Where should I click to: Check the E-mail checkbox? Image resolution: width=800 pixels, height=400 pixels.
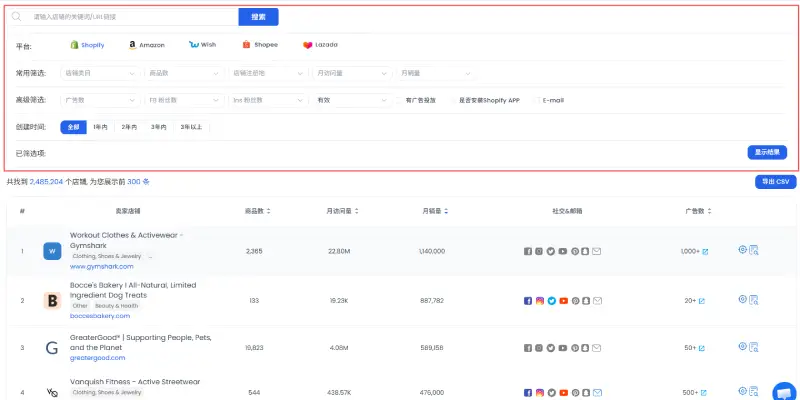click(536, 101)
